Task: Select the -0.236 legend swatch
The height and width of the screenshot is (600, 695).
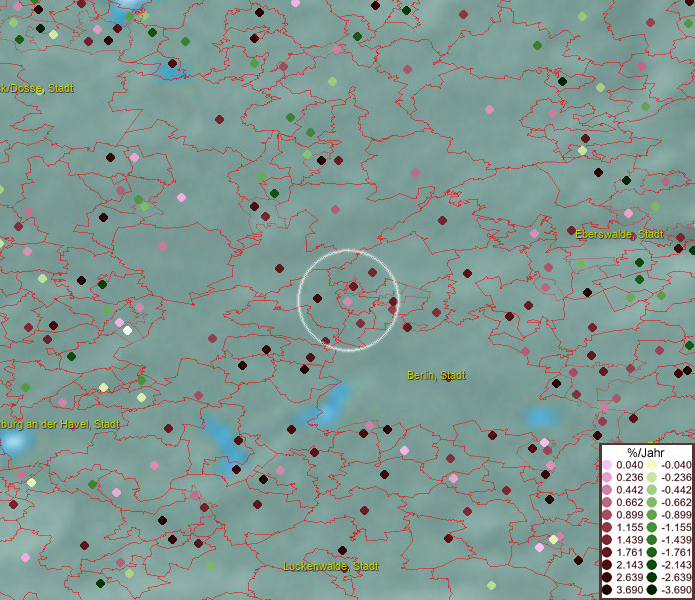Action: tap(652, 477)
